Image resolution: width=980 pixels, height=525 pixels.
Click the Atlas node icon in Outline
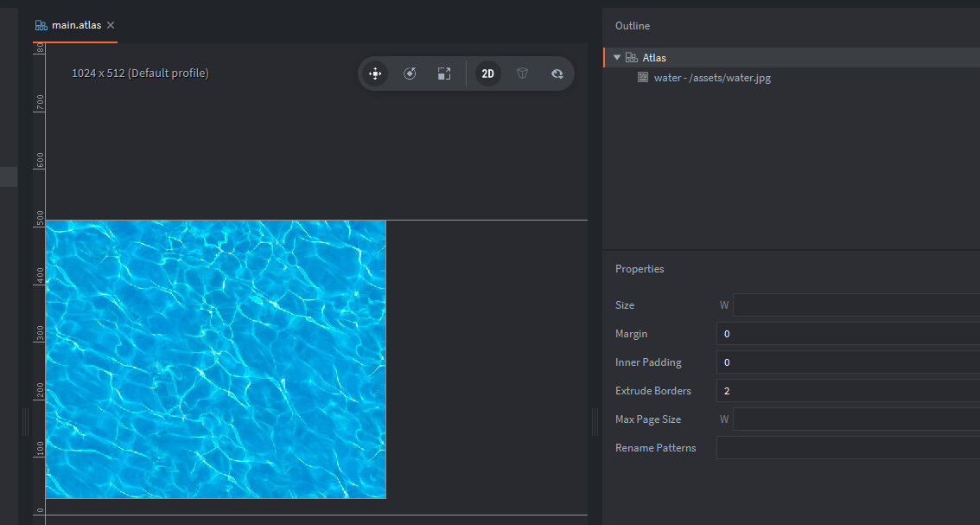coord(632,58)
